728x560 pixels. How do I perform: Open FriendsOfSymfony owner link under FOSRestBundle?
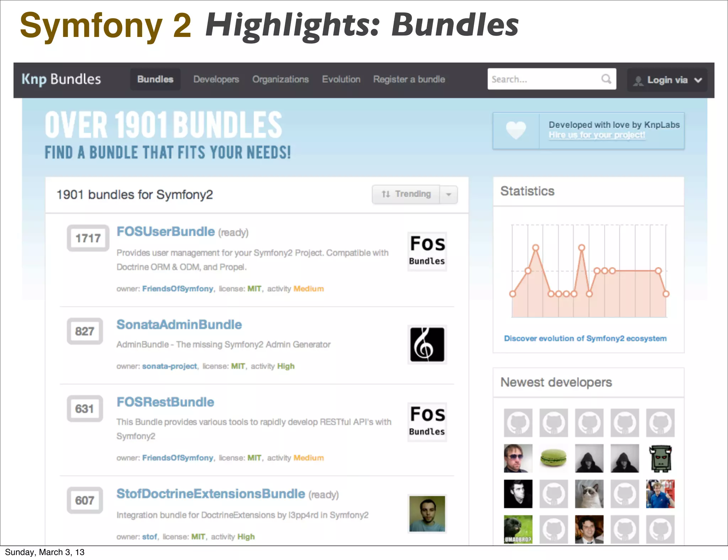coord(178,458)
